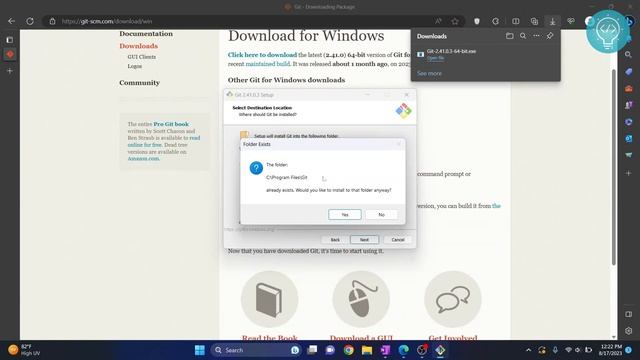
Task: Reload the page with the refresh icon
Action: coord(30,21)
